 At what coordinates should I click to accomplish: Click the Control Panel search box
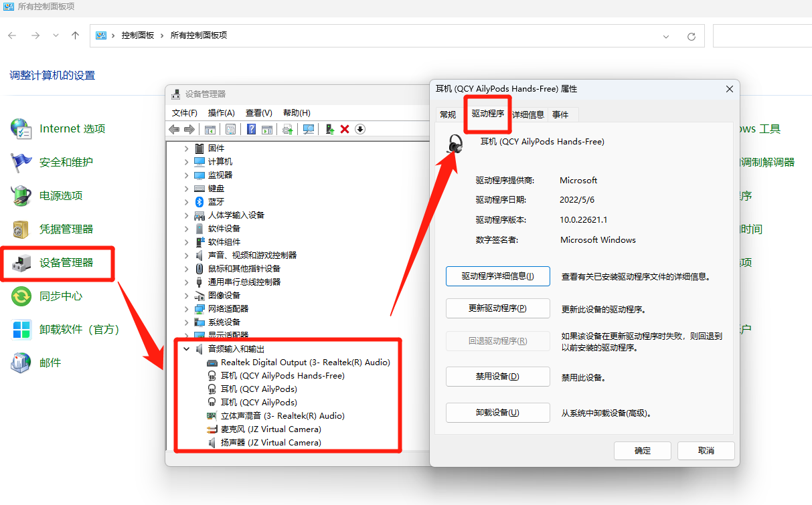[x=762, y=36]
